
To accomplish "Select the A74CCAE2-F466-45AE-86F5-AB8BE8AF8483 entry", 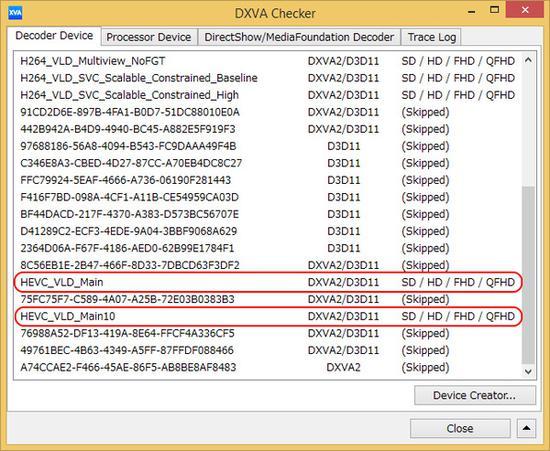I will click(x=268, y=368).
